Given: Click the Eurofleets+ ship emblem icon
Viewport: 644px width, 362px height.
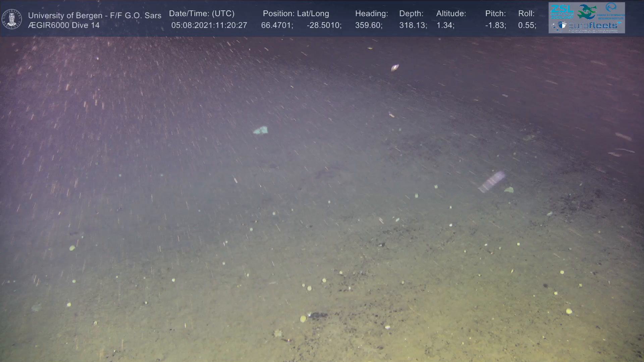Looking at the screenshot, I should point(559,26).
